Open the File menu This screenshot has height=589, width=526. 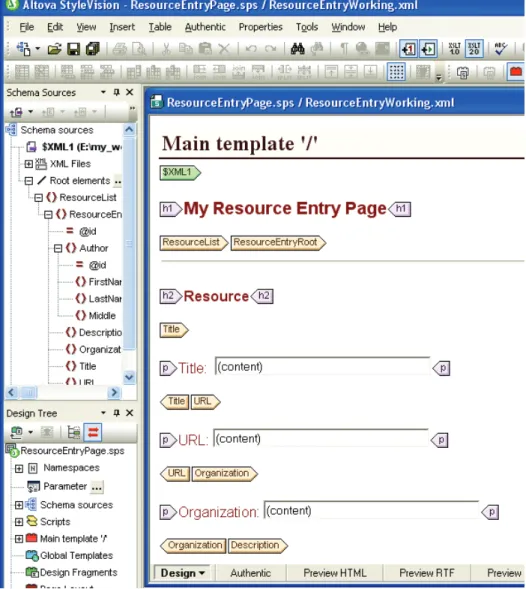27,27
